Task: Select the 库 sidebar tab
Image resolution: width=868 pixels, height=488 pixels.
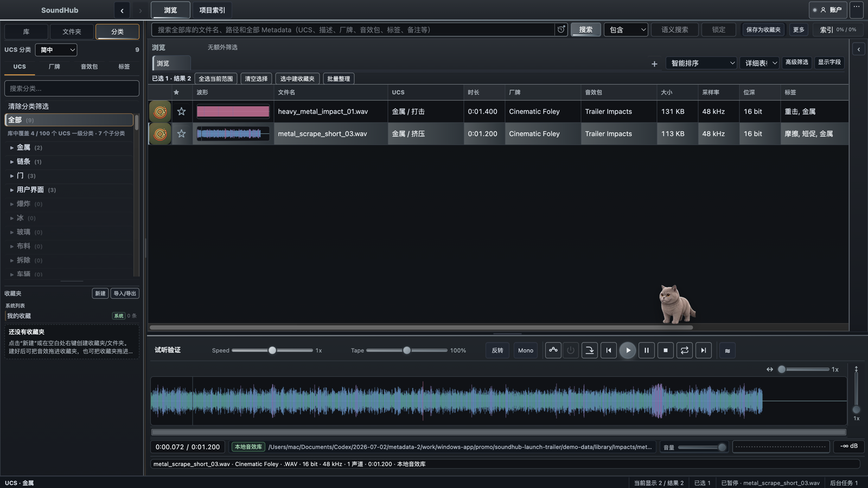Action: coord(26,31)
